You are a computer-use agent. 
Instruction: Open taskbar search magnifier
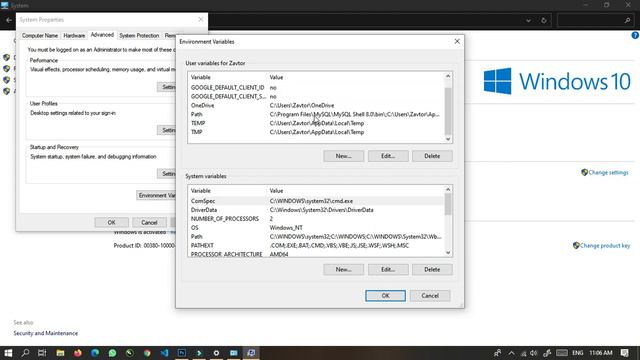[x=25, y=353]
